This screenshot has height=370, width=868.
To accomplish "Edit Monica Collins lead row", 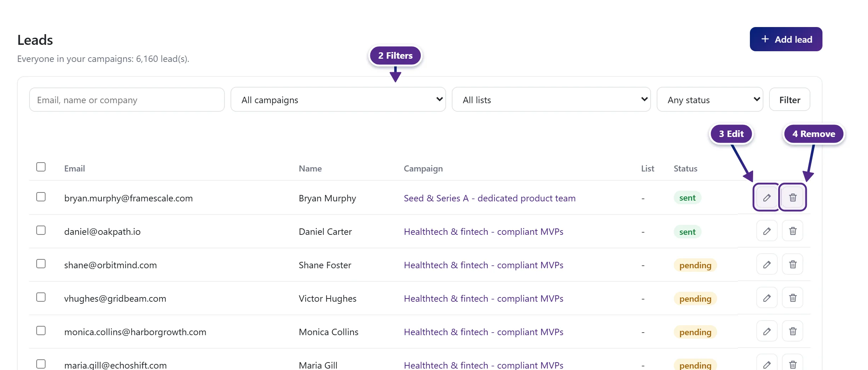I will (767, 331).
